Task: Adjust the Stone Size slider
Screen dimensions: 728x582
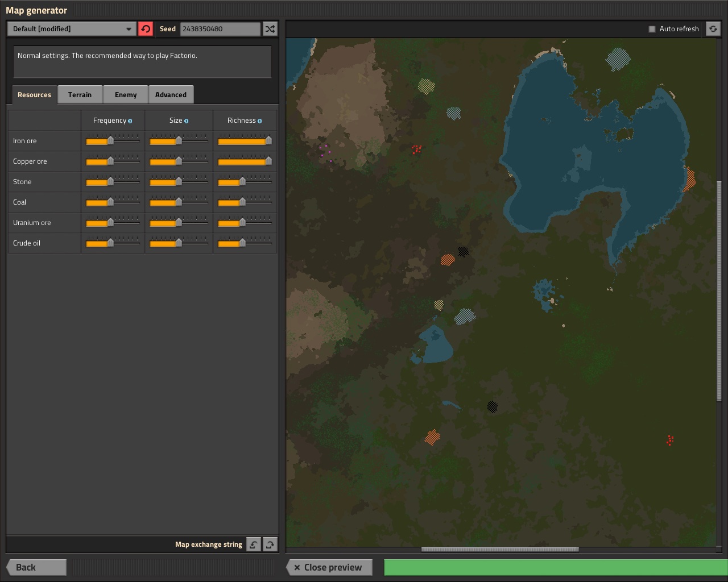Action: [x=179, y=181]
